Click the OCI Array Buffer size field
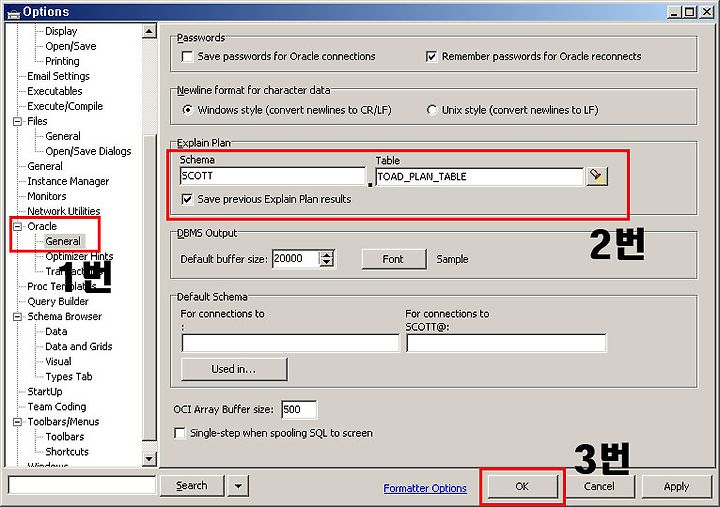Screen dimensions: 720x507 pos(299,409)
